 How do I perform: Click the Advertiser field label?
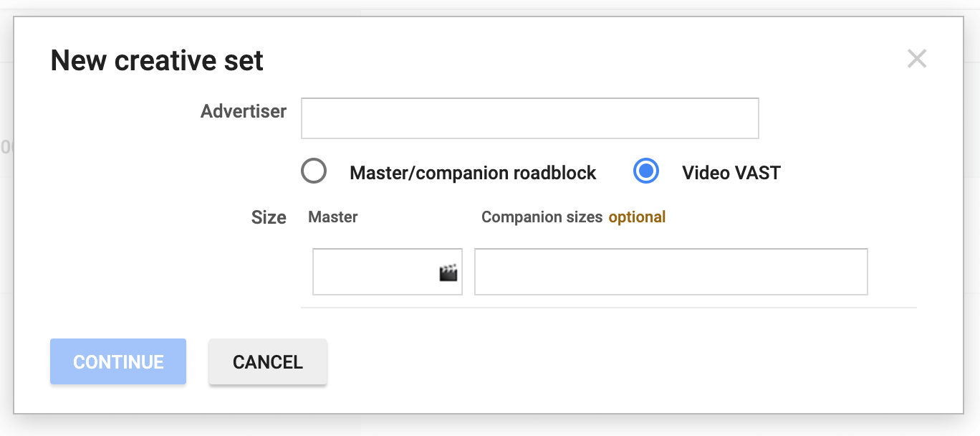[243, 111]
